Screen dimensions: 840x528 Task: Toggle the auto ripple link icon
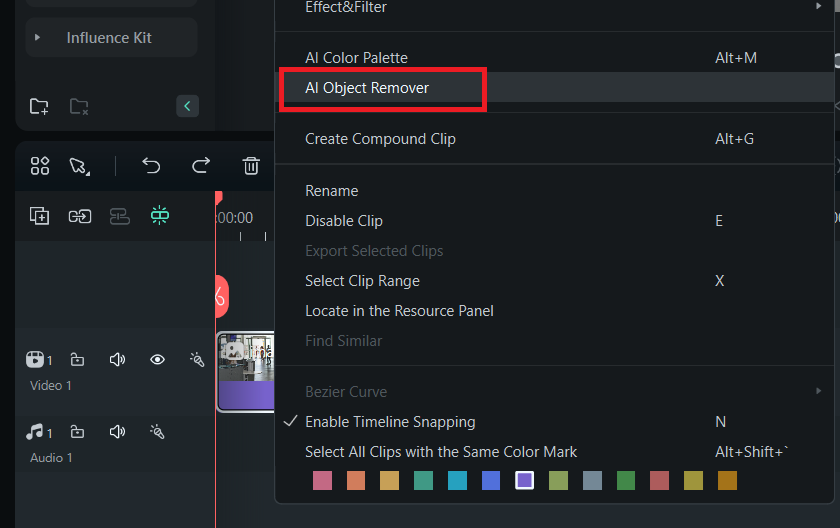[x=80, y=216]
